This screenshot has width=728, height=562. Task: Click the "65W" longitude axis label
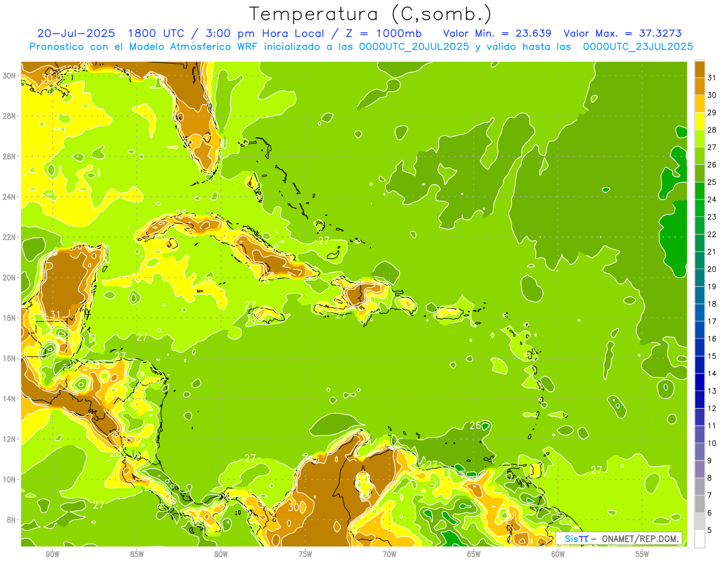pos(474,554)
